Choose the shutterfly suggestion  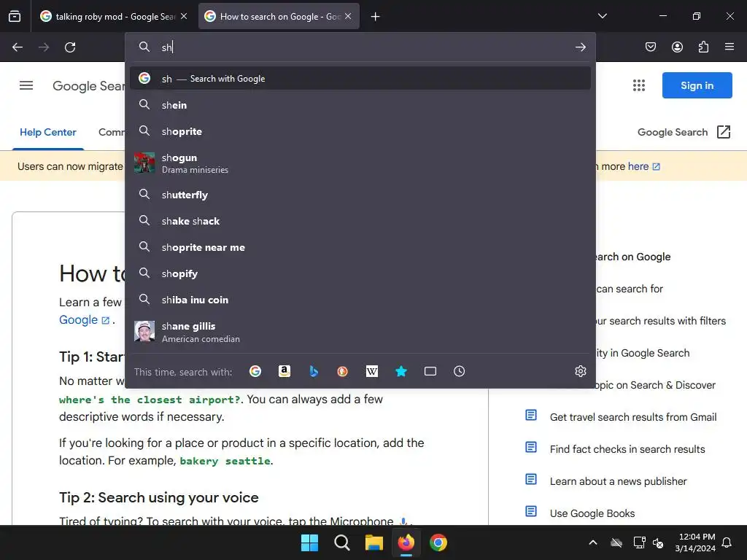point(360,195)
